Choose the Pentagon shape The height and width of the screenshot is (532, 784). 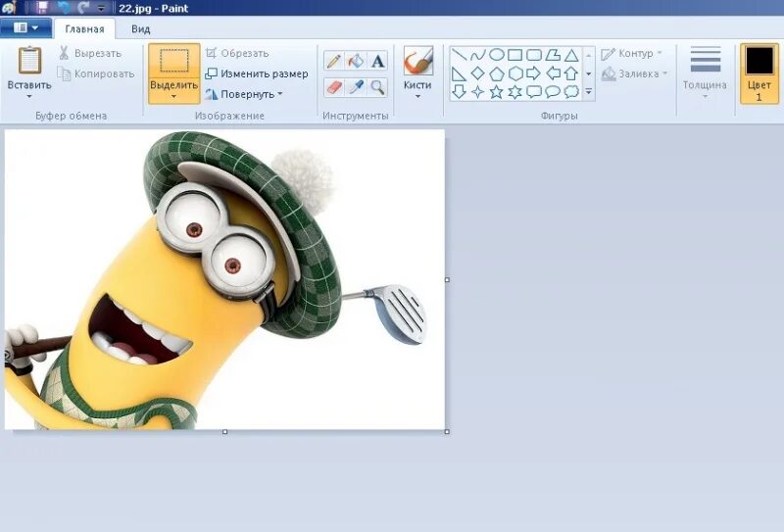coord(496,73)
